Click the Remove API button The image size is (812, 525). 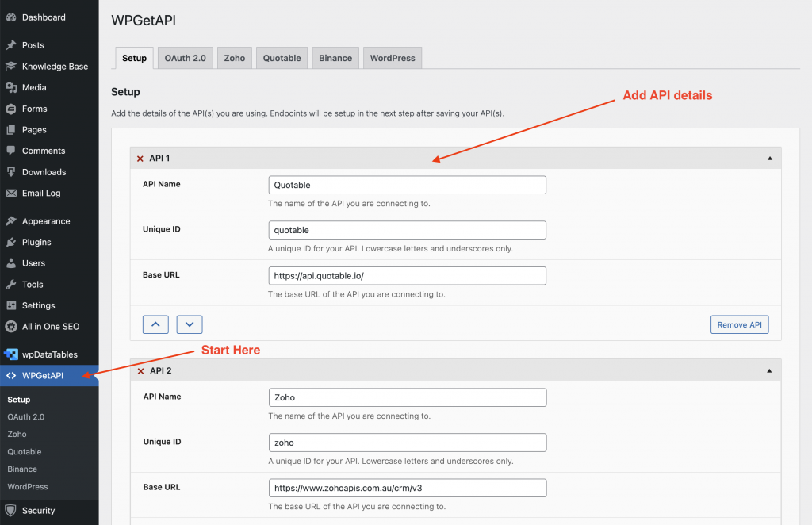(x=739, y=324)
